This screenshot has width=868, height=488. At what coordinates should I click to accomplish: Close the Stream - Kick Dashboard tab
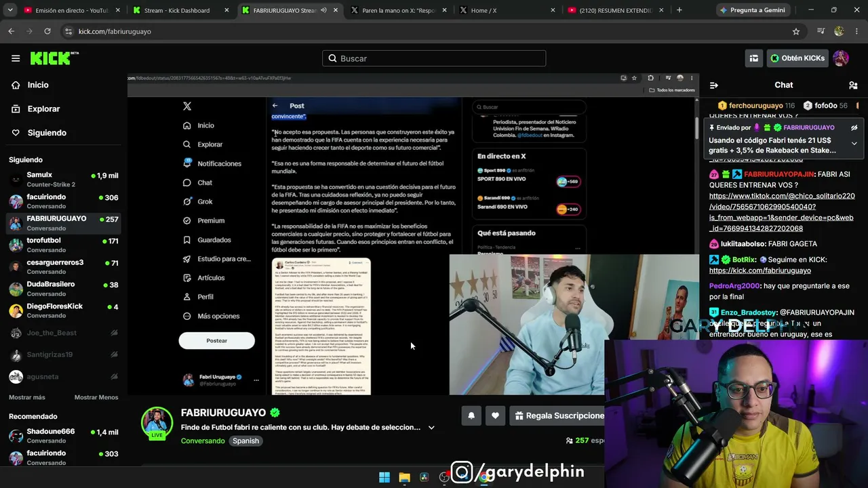[226, 10]
